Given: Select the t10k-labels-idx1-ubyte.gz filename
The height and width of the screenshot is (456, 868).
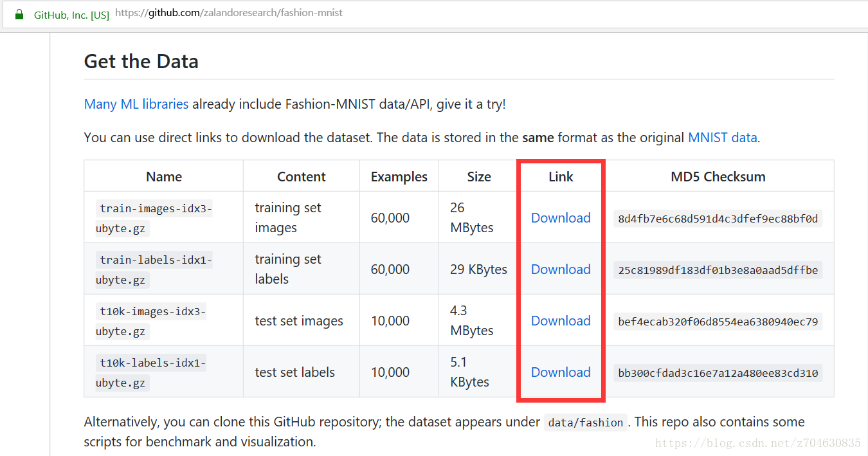Looking at the screenshot, I should coord(152,372).
